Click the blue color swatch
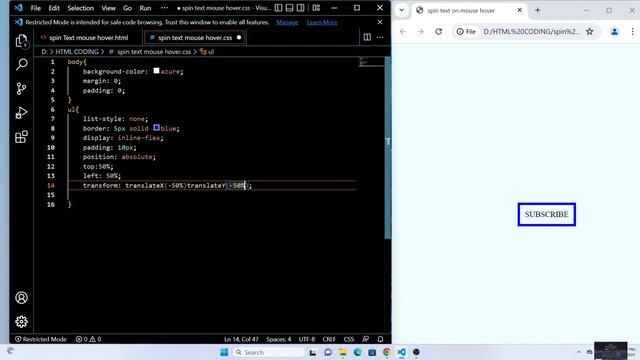The image size is (640, 360). point(156,128)
